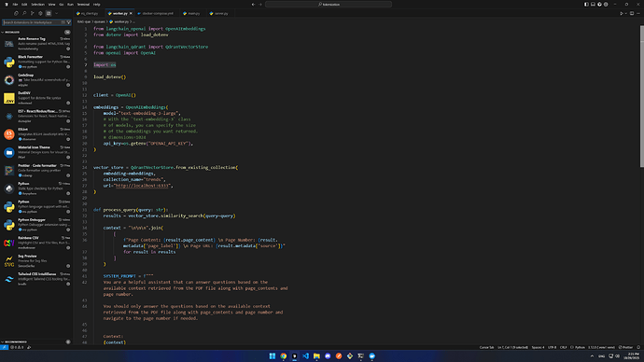Select Python language mode in status bar

pyautogui.click(x=580, y=347)
